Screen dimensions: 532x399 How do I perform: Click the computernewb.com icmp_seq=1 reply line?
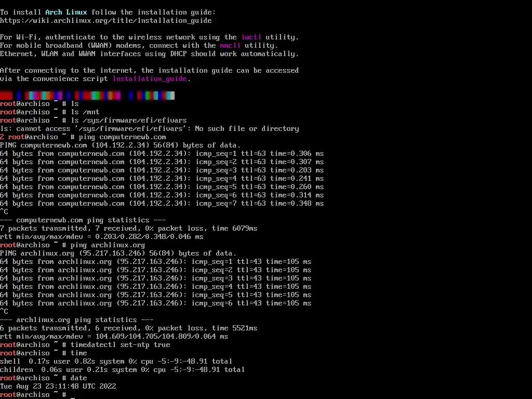[162, 154]
